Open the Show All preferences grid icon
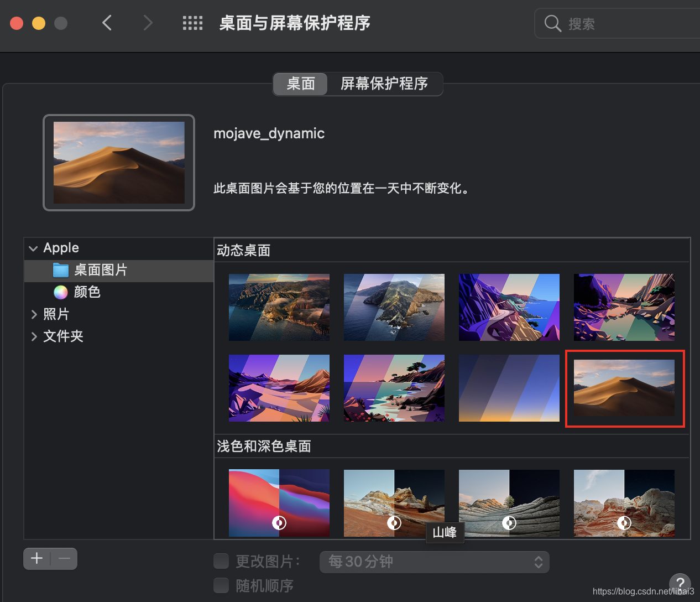Screen dimensions: 700x602 click(192, 23)
